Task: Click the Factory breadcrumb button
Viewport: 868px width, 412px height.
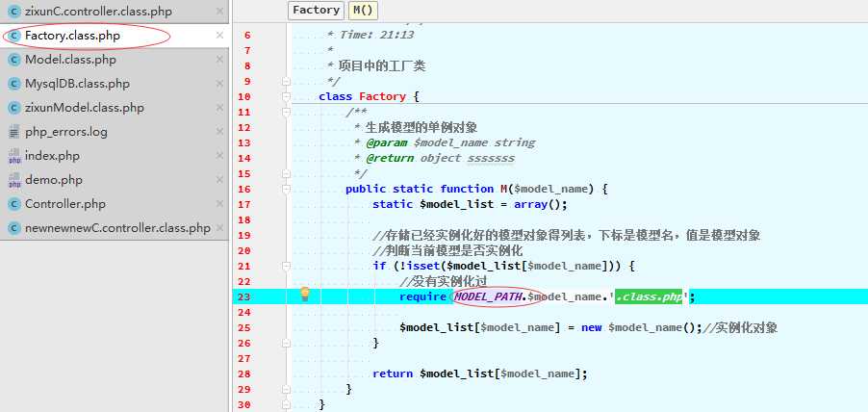Action: coord(316,10)
